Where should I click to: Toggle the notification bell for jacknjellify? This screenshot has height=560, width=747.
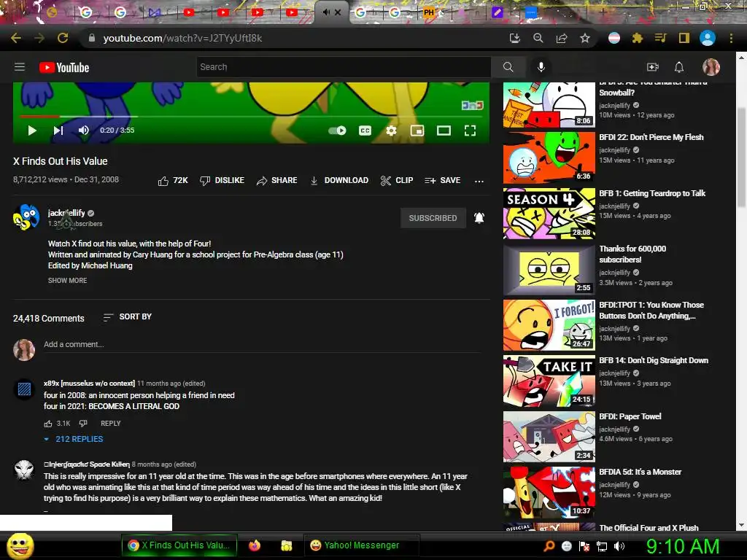coord(479,218)
